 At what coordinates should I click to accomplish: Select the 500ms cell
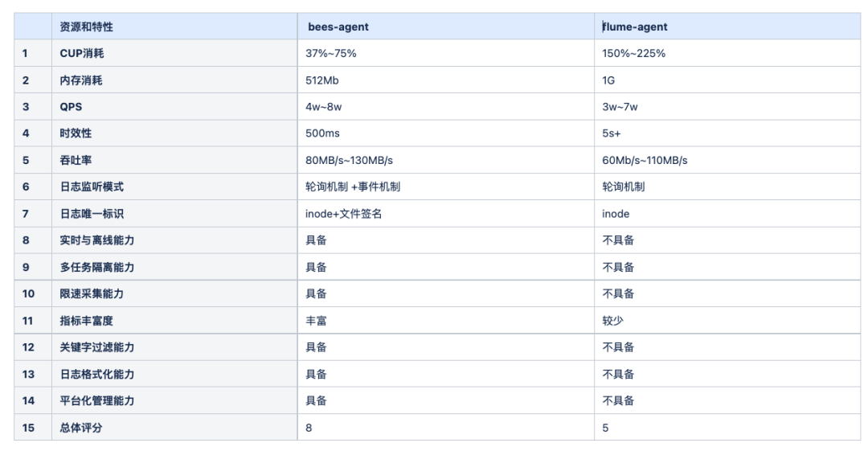(x=323, y=133)
